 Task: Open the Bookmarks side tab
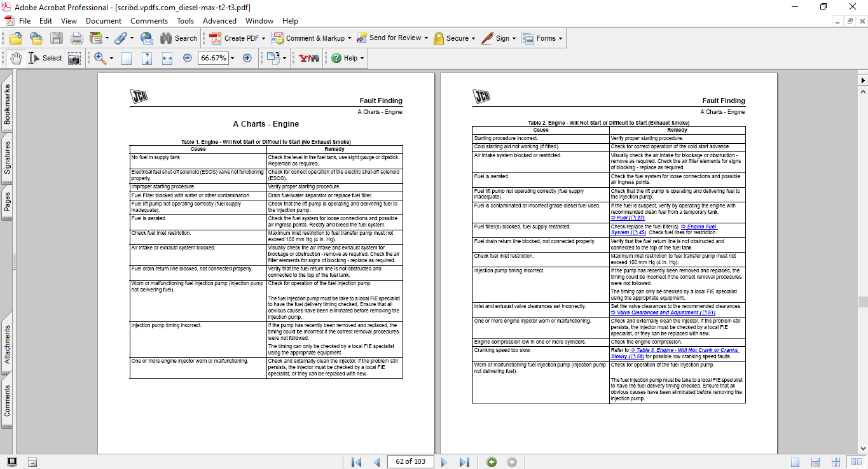pyautogui.click(x=8, y=104)
